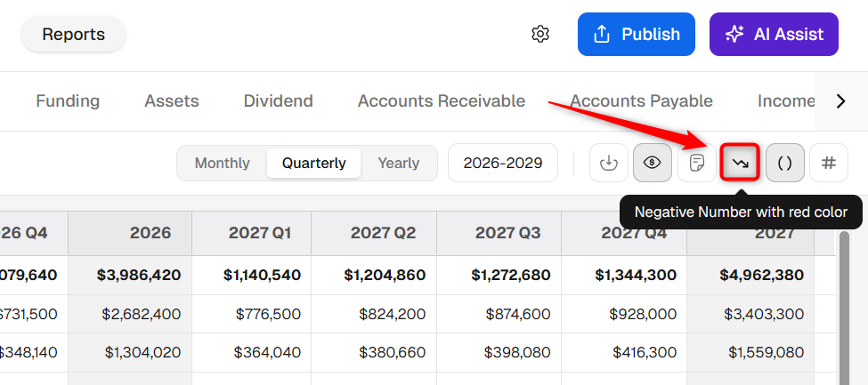
Task: Open the Dividend tab
Action: click(x=279, y=101)
